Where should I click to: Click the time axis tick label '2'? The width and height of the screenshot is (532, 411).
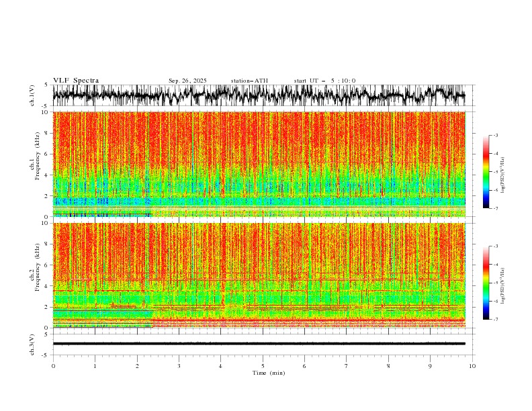137,366
